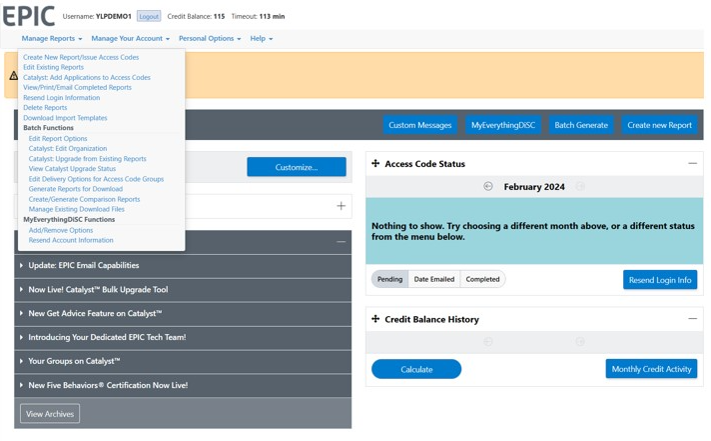Choose Create New Report/Issue Access Codes
Image resolution: width=711 pixels, height=441 pixels.
(x=81, y=57)
